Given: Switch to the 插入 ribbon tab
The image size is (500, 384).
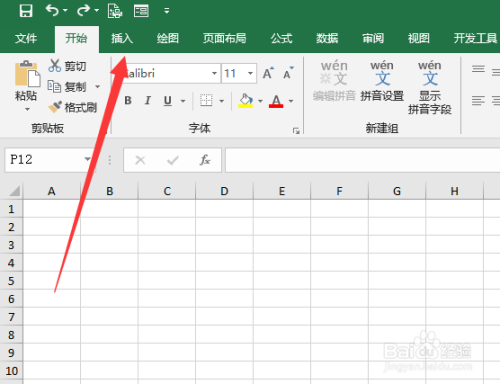Looking at the screenshot, I should pos(122,38).
